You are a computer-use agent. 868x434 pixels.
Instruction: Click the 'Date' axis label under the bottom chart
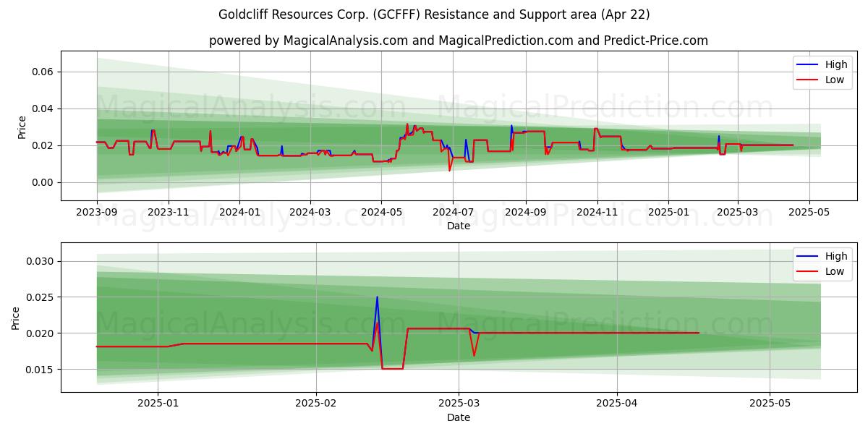click(459, 417)
